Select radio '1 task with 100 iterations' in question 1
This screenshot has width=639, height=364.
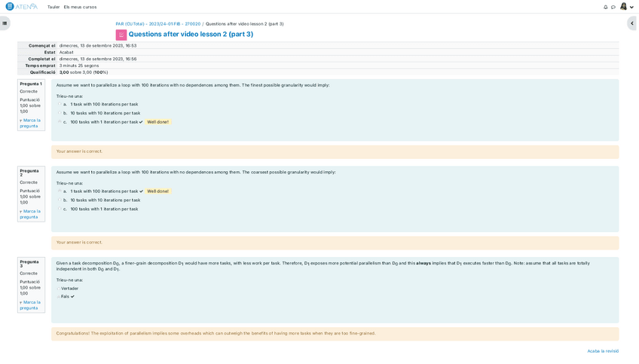coord(60,104)
